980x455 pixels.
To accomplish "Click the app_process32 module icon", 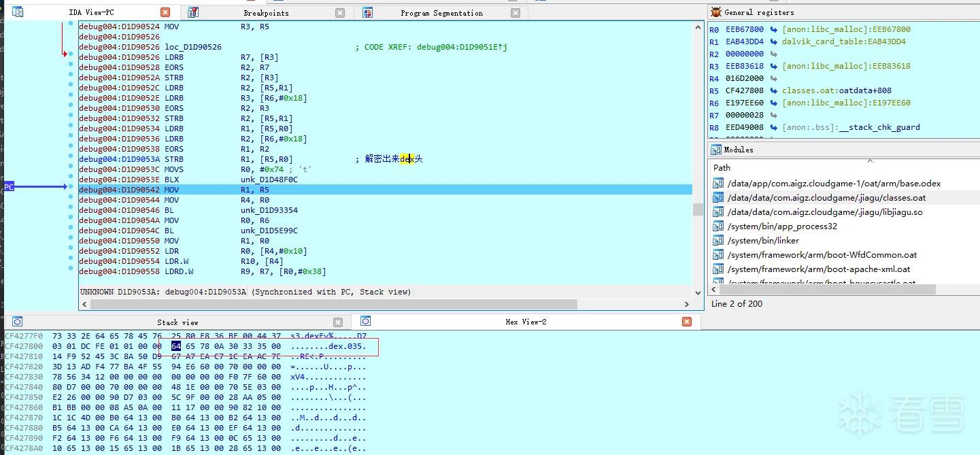I will (718, 226).
